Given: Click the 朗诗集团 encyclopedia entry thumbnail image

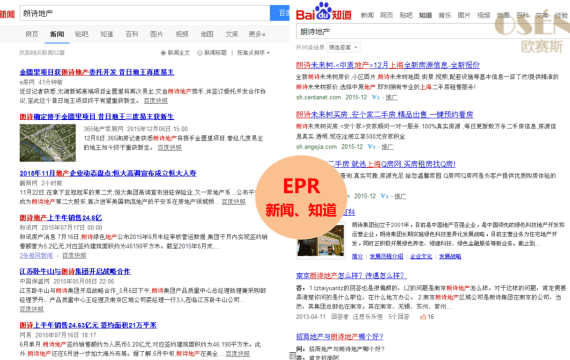Looking at the screenshot, I should coord(321,240).
